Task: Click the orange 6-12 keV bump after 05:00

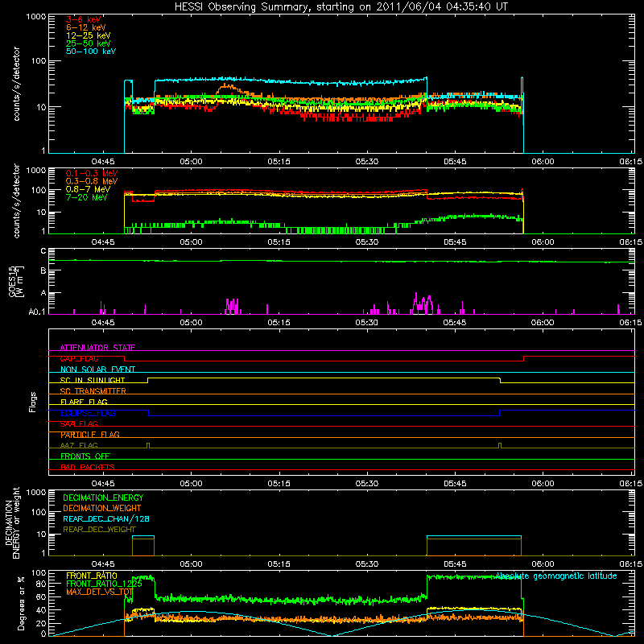Action: click(x=227, y=88)
